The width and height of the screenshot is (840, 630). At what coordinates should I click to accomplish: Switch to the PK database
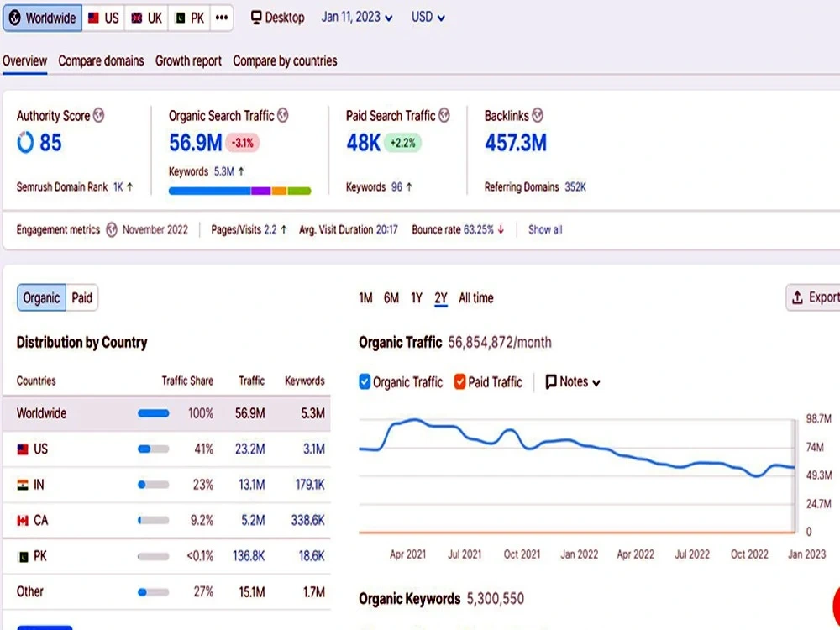pyautogui.click(x=189, y=18)
